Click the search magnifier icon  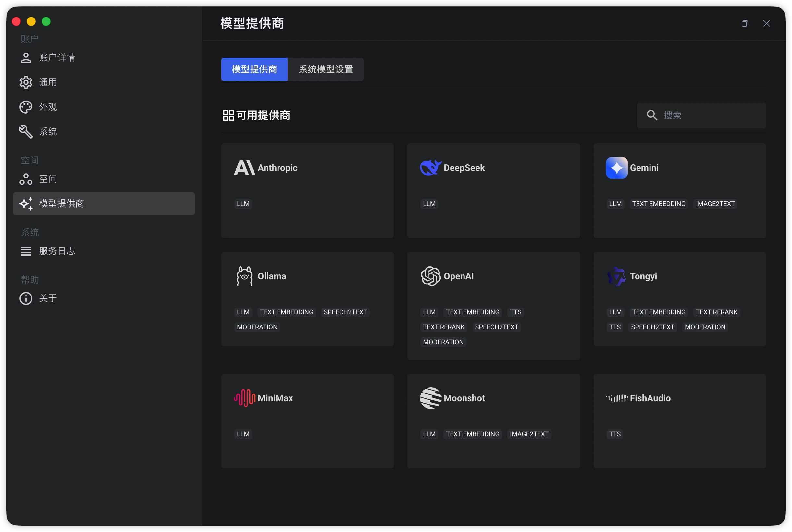pos(652,115)
